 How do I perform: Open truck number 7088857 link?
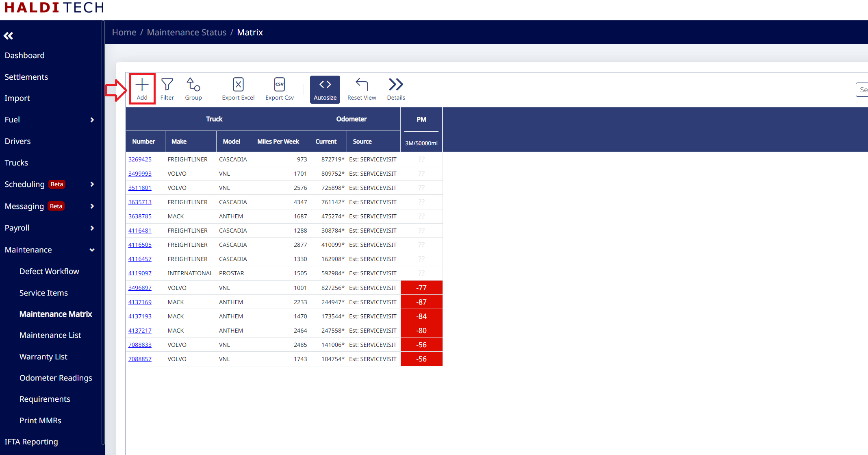click(x=140, y=359)
